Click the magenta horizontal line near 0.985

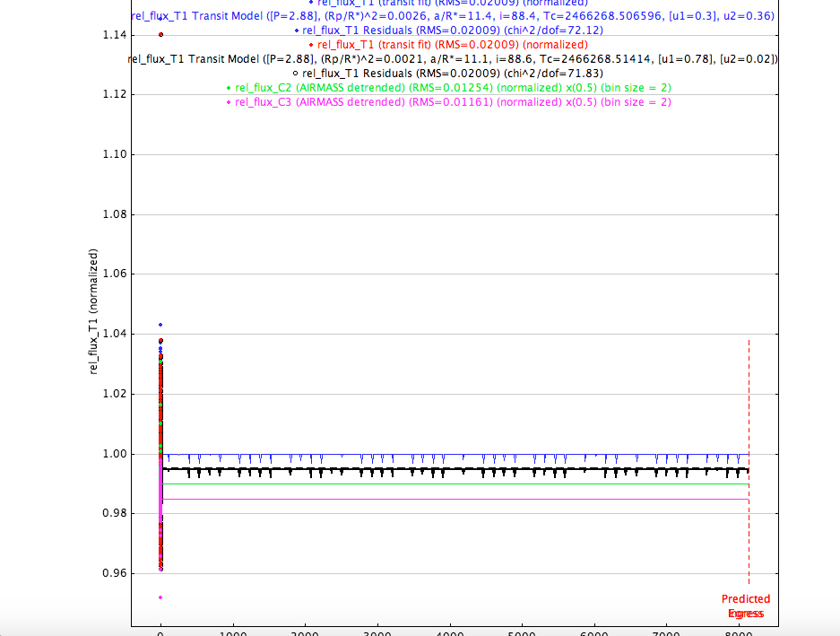coord(448,499)
